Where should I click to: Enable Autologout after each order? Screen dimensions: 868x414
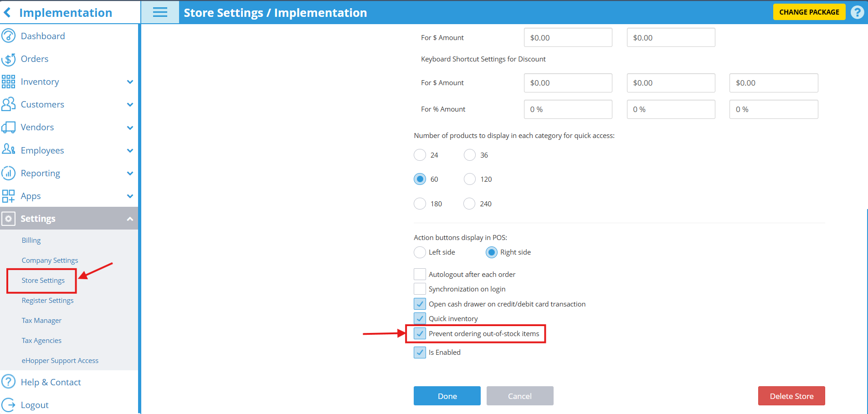click(420, 274)
